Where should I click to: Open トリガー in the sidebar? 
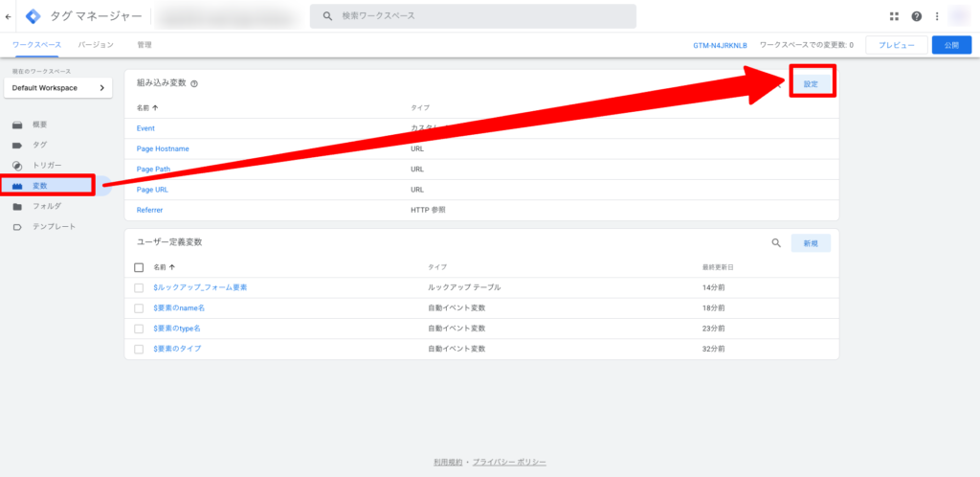point(46,165)
